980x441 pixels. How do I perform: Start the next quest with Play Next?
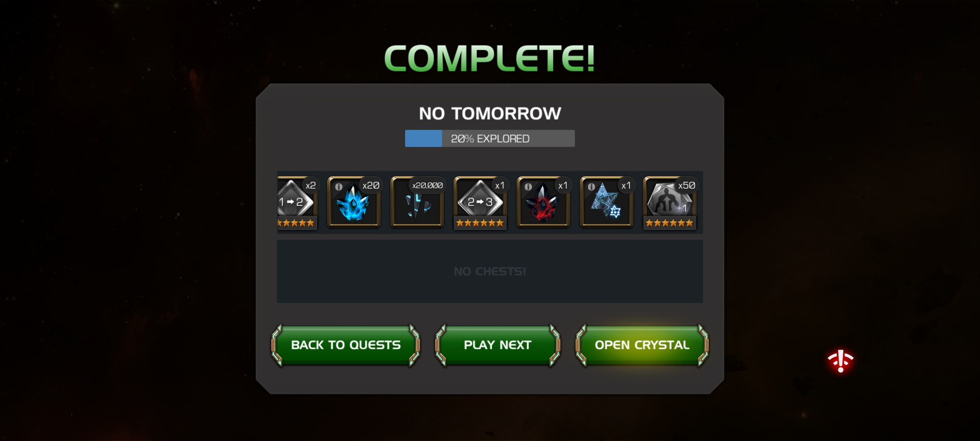pyautogui.click(x=497, y=345)
